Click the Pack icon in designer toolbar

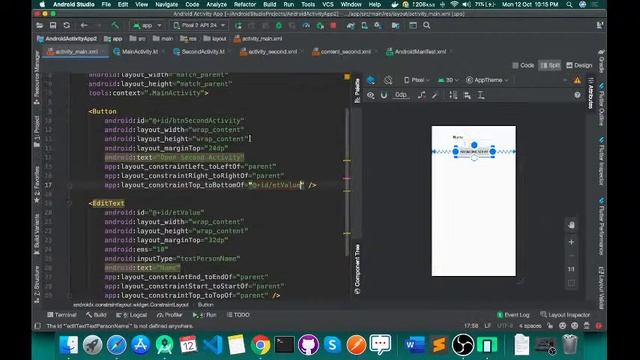tap(453, 95)
